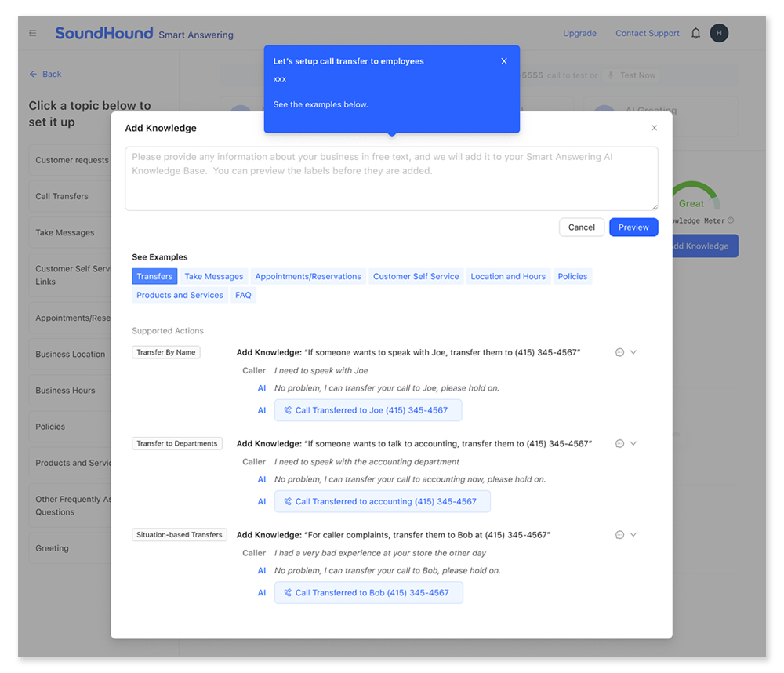Switch to the Take Messages example tab
Image resolution: width=784 pixels, height=673 pixels.
[x=213, y=276]
